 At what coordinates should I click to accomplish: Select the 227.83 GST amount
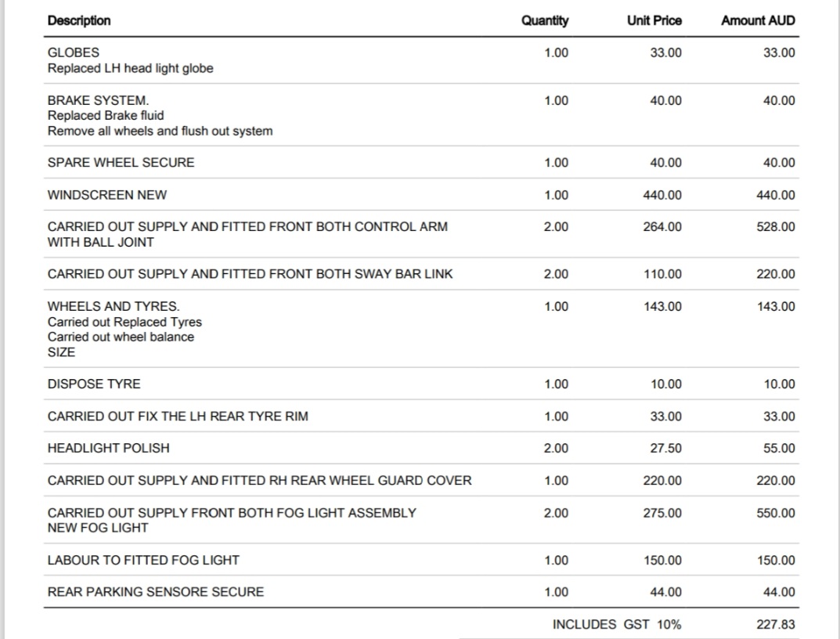pyautogui.click(x=776, y=625)
